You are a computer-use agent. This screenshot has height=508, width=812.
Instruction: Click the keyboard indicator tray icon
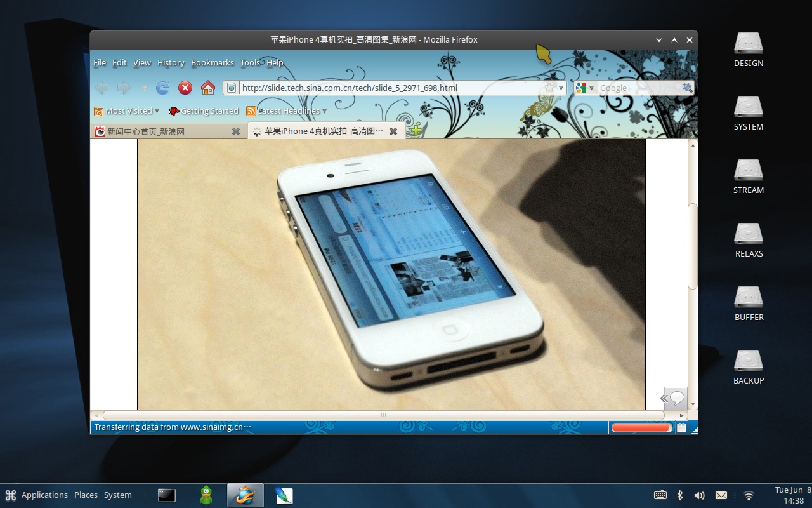pyautogui.click(x=660, y=495)
